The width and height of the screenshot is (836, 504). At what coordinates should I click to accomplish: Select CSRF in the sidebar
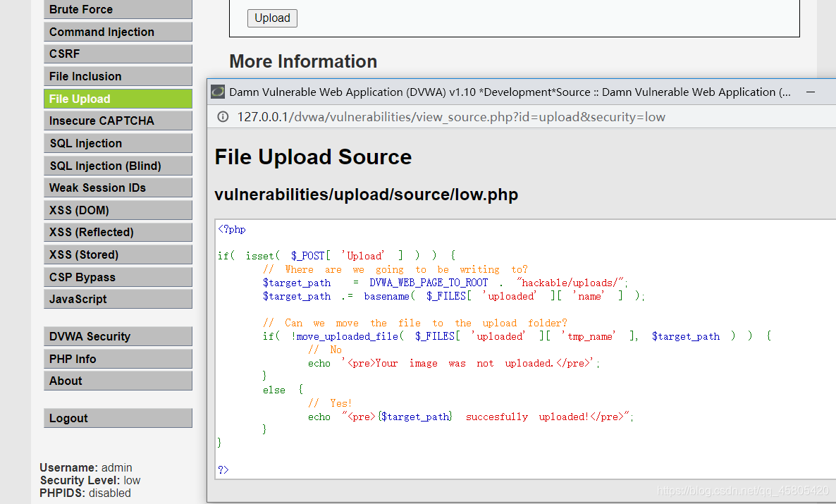pyautogui.click(x=118, y=54)
